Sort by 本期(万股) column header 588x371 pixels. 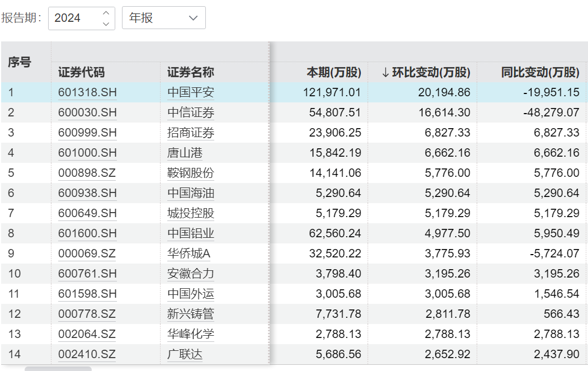click(333, 72)
